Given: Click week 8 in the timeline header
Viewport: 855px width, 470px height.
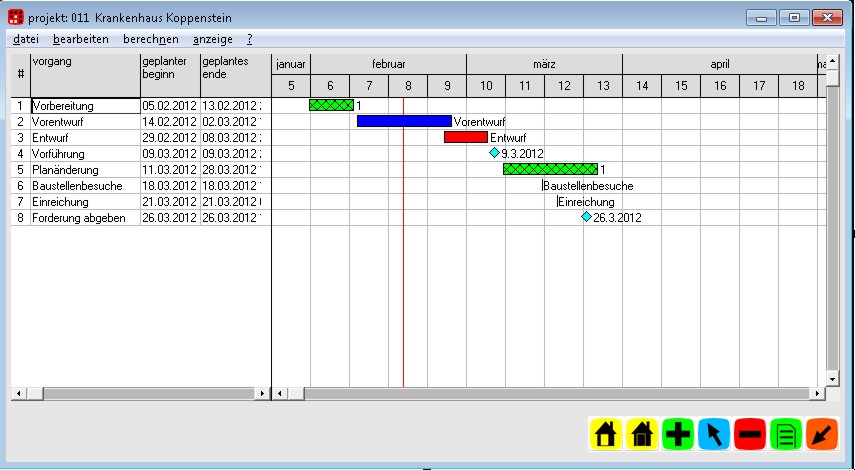Looking at the screenshot, I should [408, 86].
